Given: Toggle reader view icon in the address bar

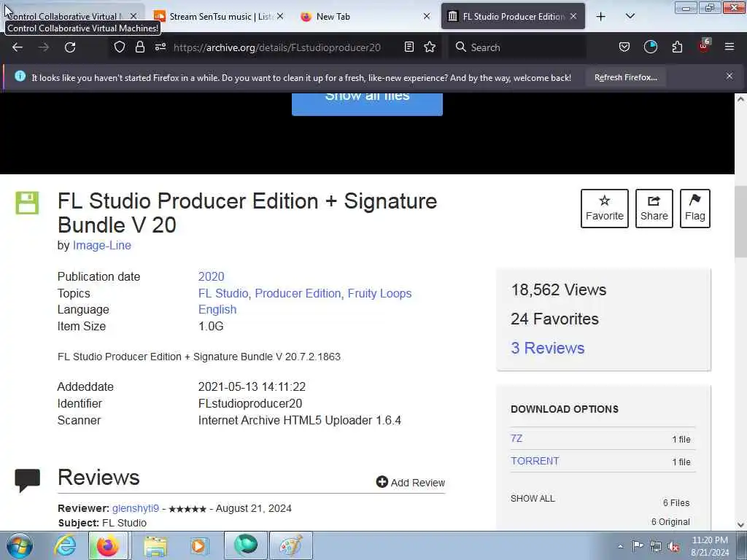Looking at the screenshot, I should click(409, 47).
